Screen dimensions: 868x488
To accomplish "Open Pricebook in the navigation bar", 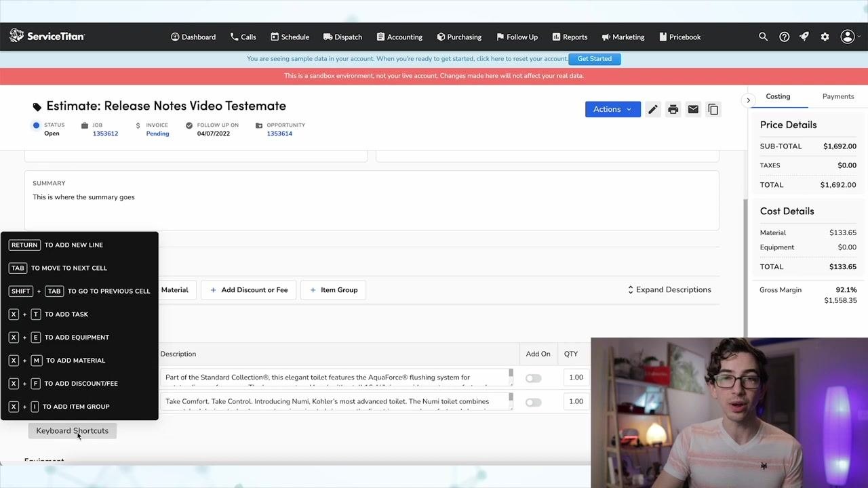I will tap(679, 37).
